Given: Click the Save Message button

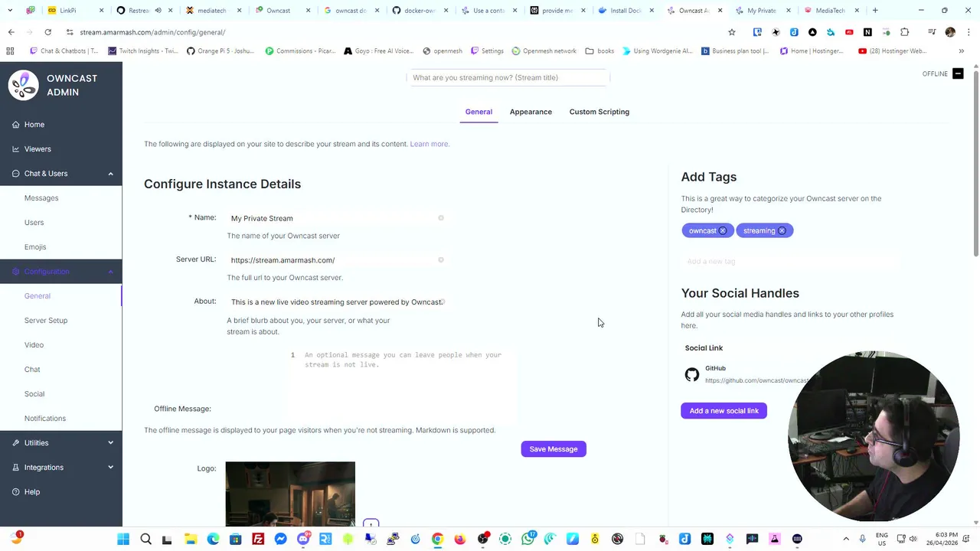Looking at the screenshot, I should (x=553, y=449).
